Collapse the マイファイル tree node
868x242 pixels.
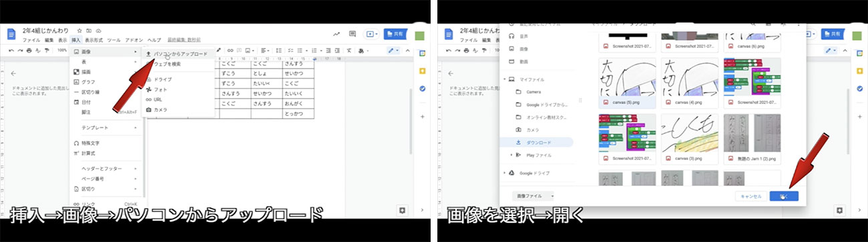point(505,79)
